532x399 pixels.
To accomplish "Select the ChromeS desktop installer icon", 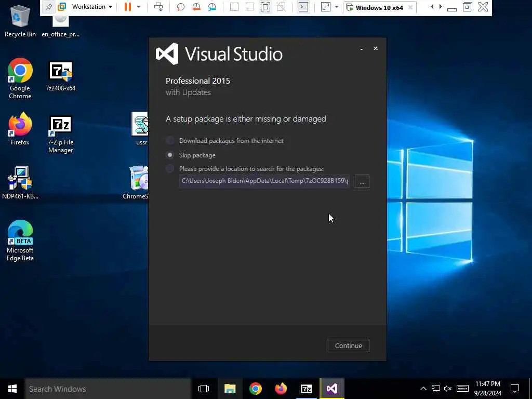I will coord(136,182).
